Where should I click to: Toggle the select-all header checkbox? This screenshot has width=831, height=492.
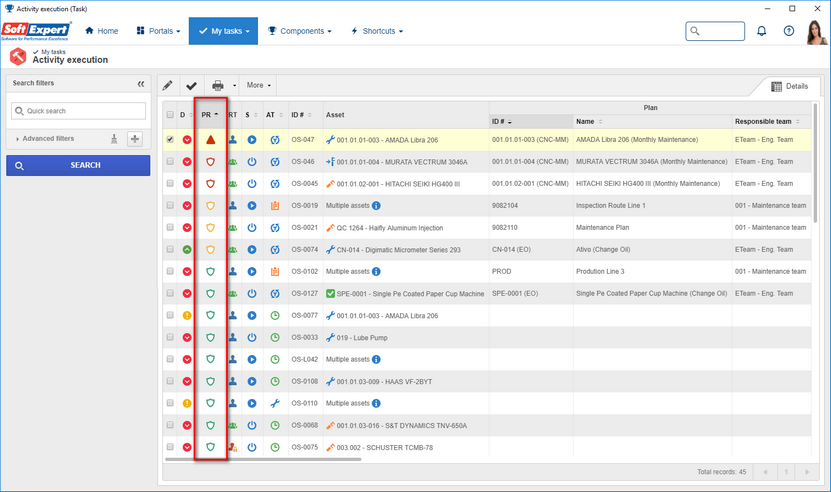[170, 115]
